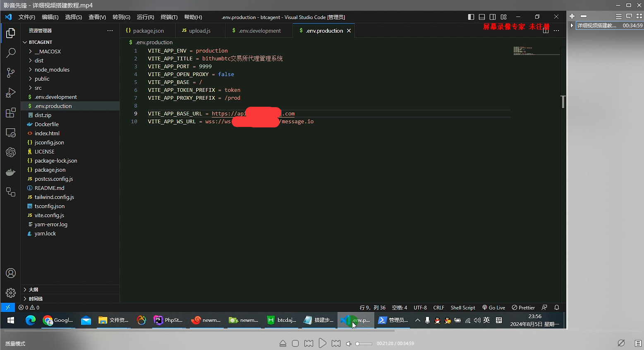Open the errors and warnings count in the status bar

click(x=29, y=307)
